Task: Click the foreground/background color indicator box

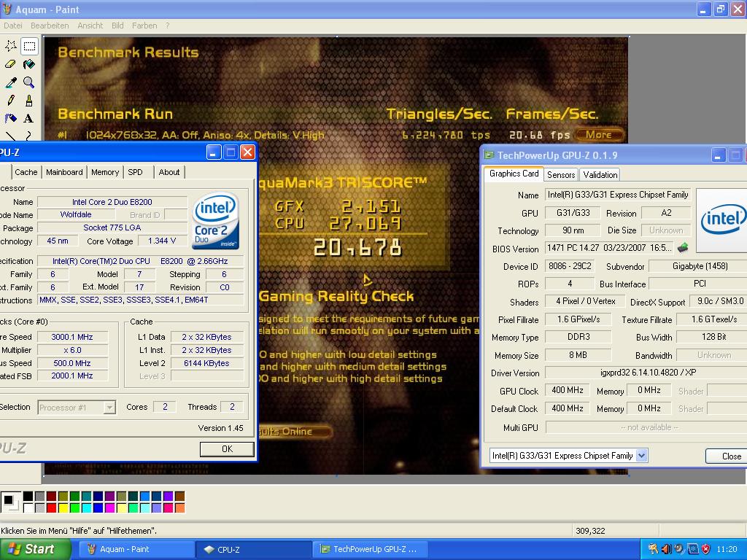Action: pyautogui.click(x=10, y=502)
